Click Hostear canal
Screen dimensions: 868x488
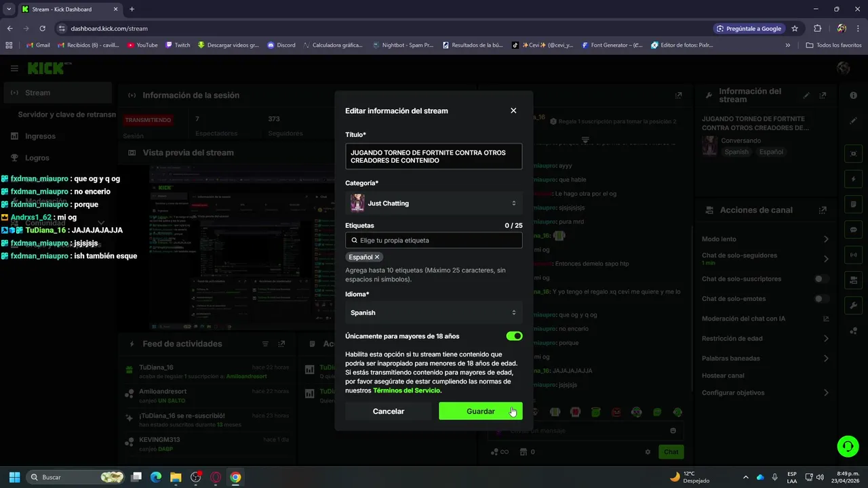(x=723, y=375)
